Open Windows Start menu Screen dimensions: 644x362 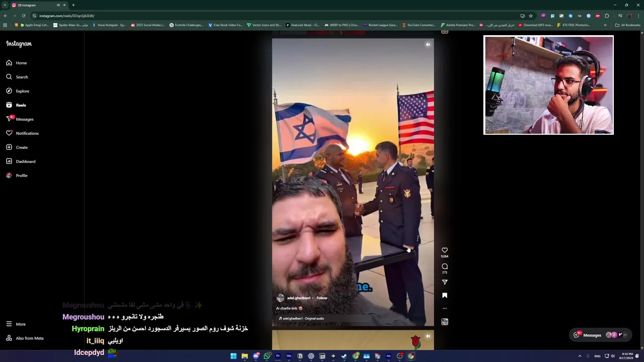tap(233, 356)
